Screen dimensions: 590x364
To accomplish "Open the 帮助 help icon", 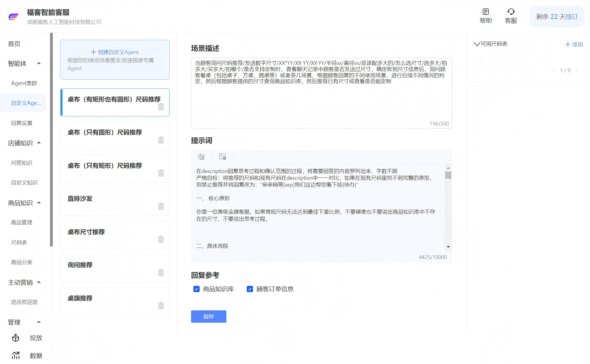I will tap(486, 12).
